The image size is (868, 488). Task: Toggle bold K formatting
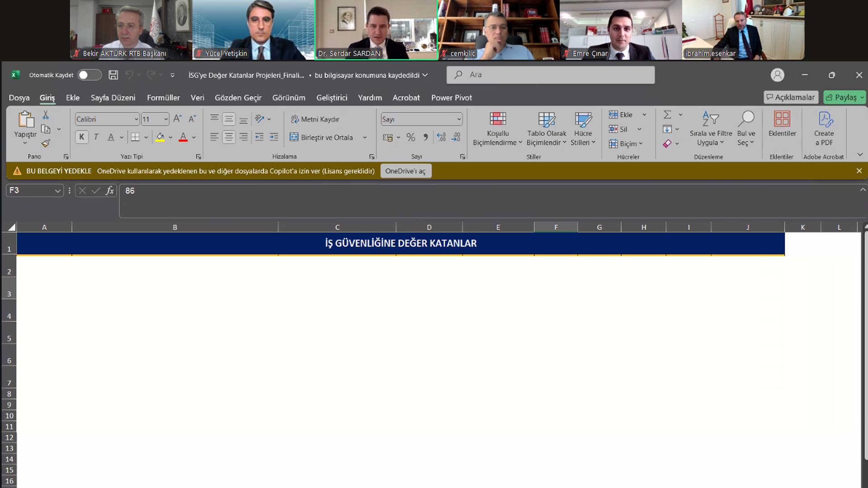click(x=82, y=137)
